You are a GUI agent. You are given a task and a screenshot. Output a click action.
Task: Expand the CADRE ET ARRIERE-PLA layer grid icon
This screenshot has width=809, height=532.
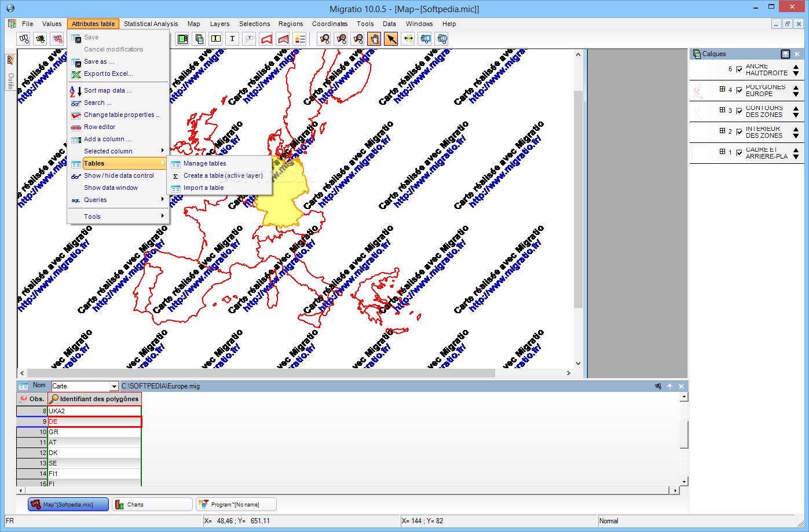[722, 152]
